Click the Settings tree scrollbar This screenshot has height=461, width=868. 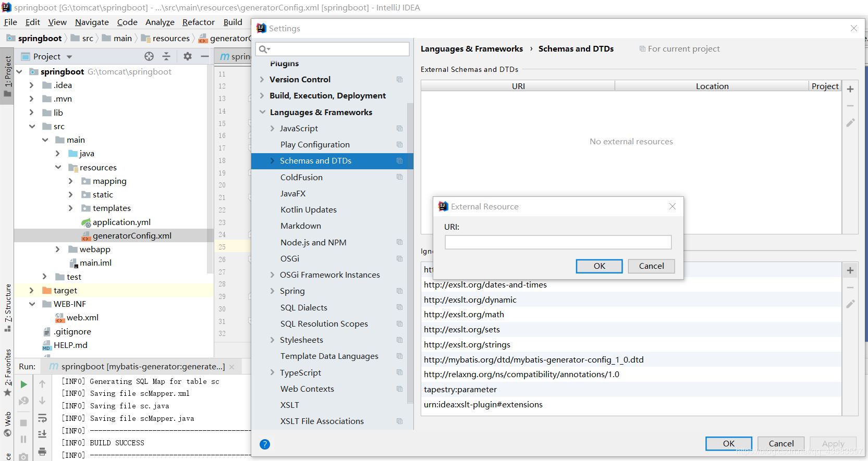click(x=410, y=253)
